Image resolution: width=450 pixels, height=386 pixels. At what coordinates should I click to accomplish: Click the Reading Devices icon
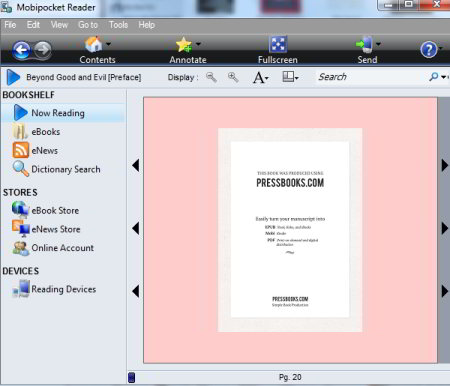point(21,289)
